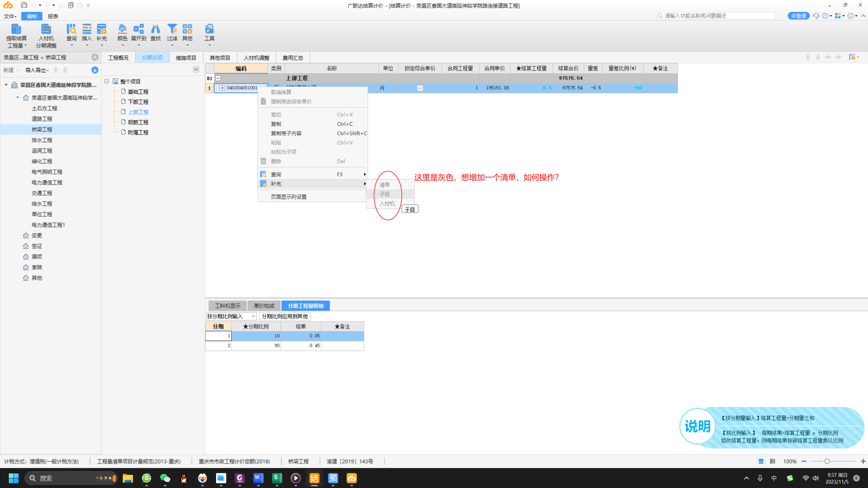Switch to the right status bar view icon
Viewport: 868px width, 488px height.
click(772, 461)
